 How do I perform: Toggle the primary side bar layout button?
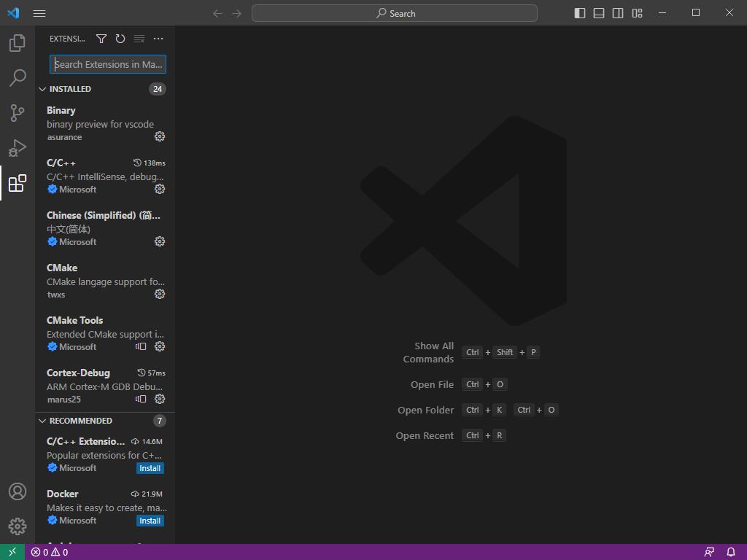(x=580, y=13)
